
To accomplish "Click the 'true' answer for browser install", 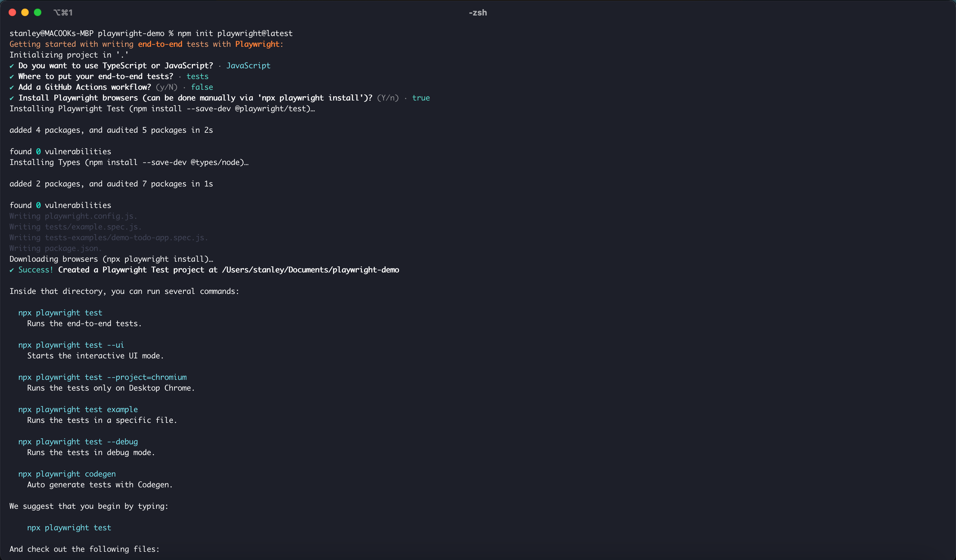I will [421, 98].
